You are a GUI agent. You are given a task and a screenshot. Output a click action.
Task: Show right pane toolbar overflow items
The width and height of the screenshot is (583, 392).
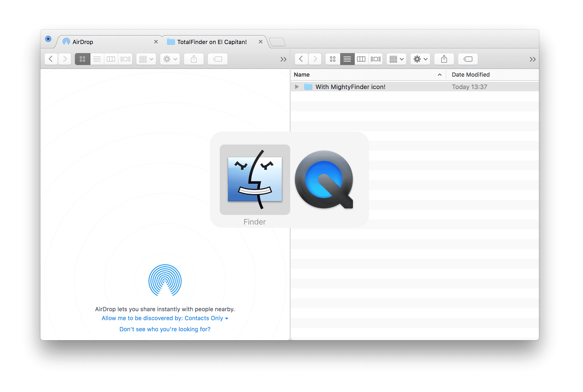coord(532,59)
